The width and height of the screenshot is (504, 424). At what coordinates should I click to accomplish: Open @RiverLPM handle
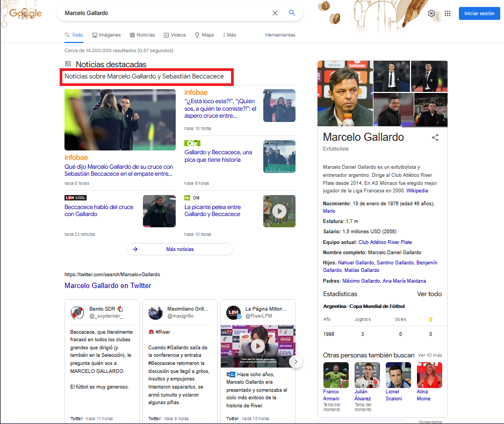pos(259,316)
